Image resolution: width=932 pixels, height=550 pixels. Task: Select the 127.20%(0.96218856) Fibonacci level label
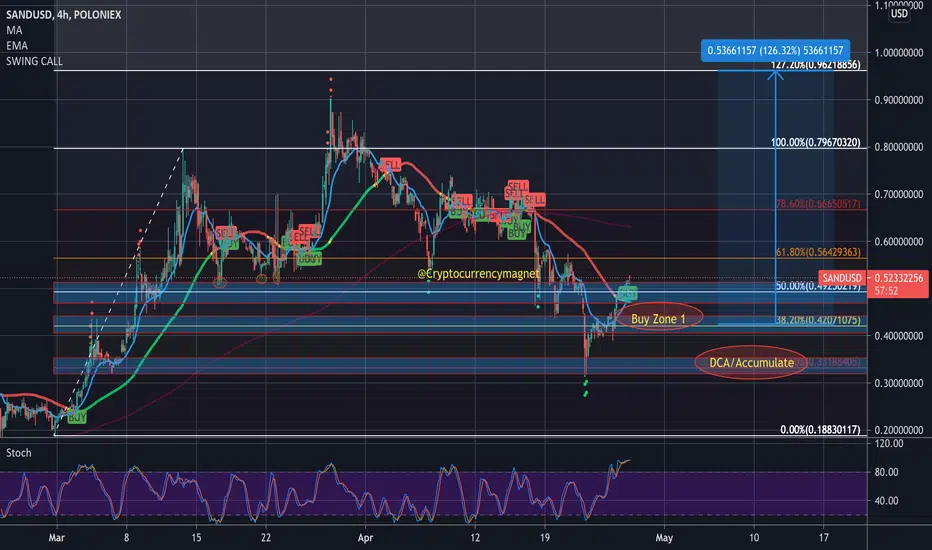816,65
